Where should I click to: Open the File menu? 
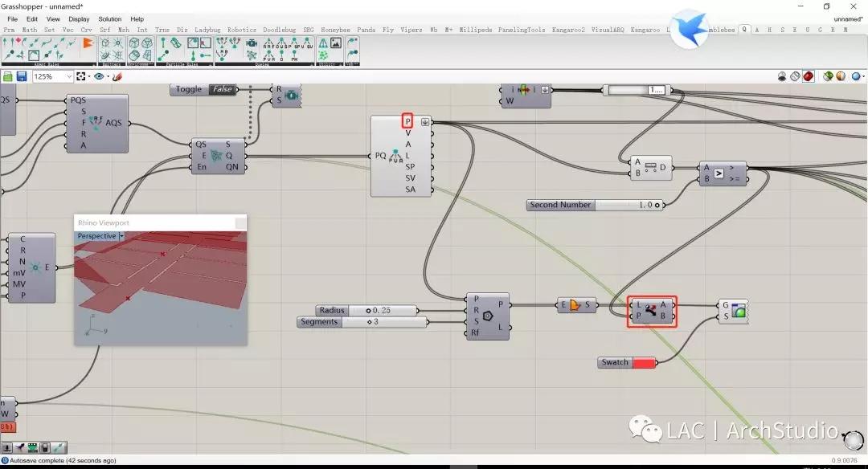[12, 18]
